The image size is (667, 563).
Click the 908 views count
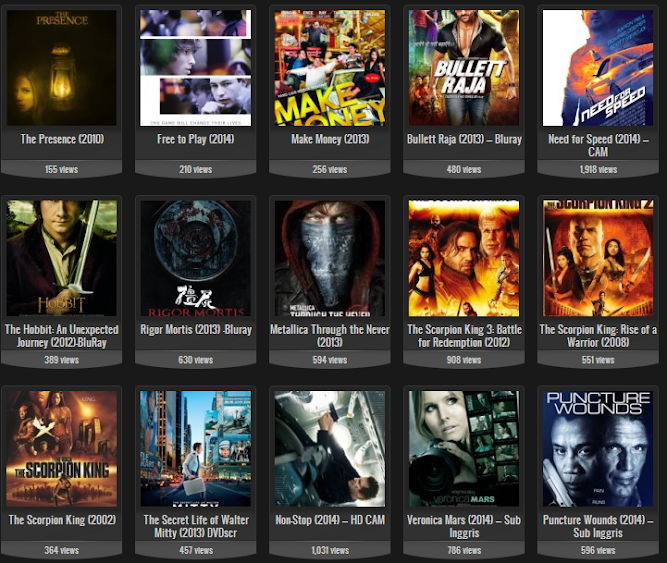point(464,360)
